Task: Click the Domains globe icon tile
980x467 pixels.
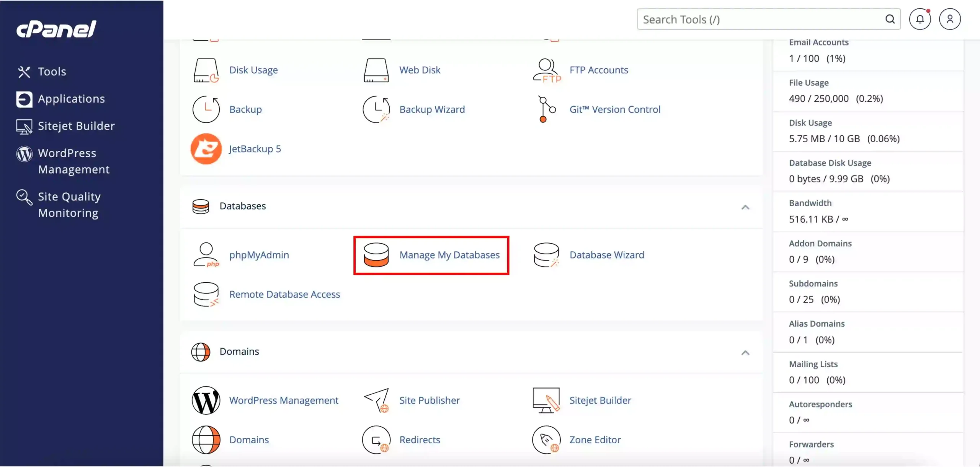Action: tap(206, 440)
